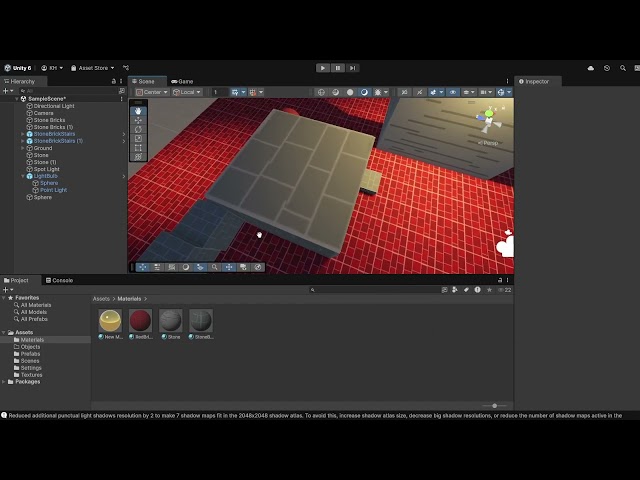Collapse the LightBulb hierarchy item
This screenshot has width=640, height=480.
click(23, 176)
